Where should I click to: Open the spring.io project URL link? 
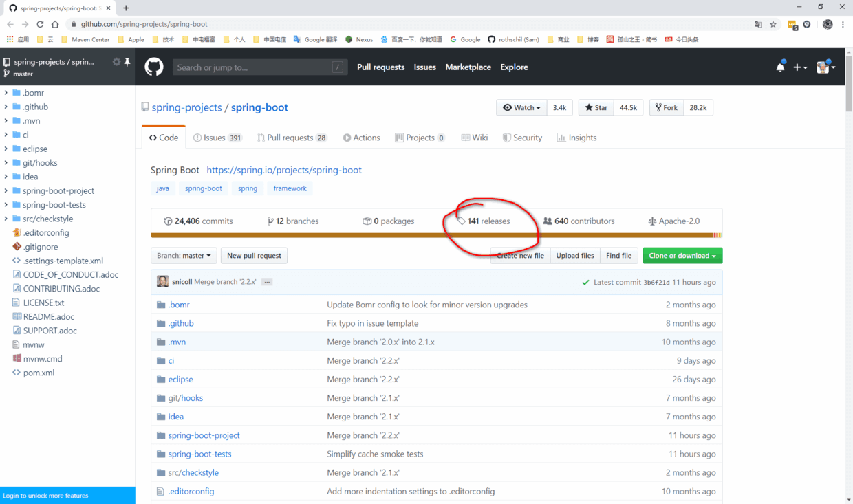click(x=284, y=170)
